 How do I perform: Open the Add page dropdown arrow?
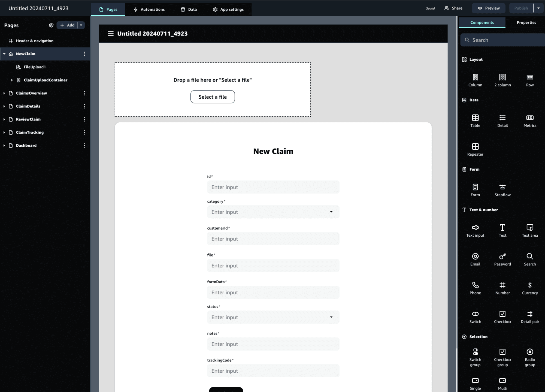81,25
